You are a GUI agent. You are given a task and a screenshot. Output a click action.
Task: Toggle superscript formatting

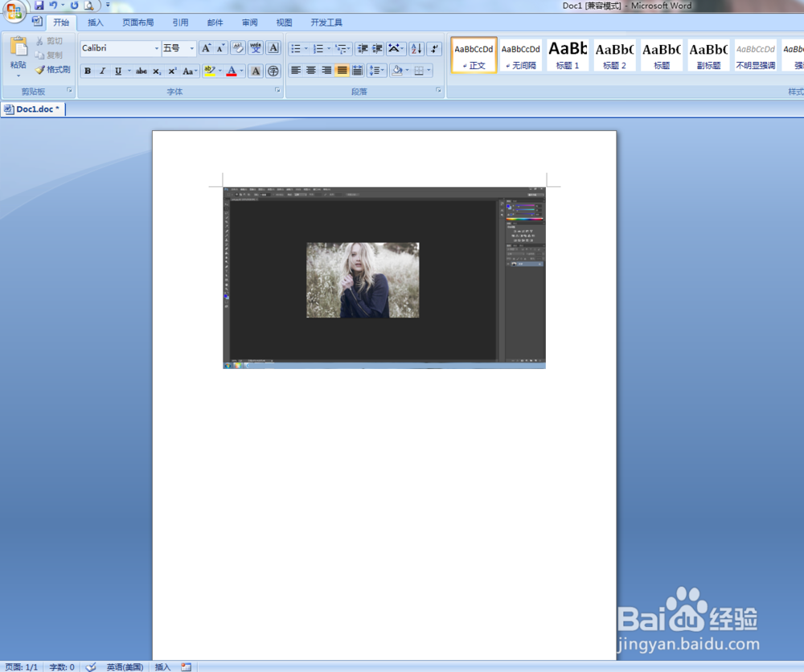173,71
